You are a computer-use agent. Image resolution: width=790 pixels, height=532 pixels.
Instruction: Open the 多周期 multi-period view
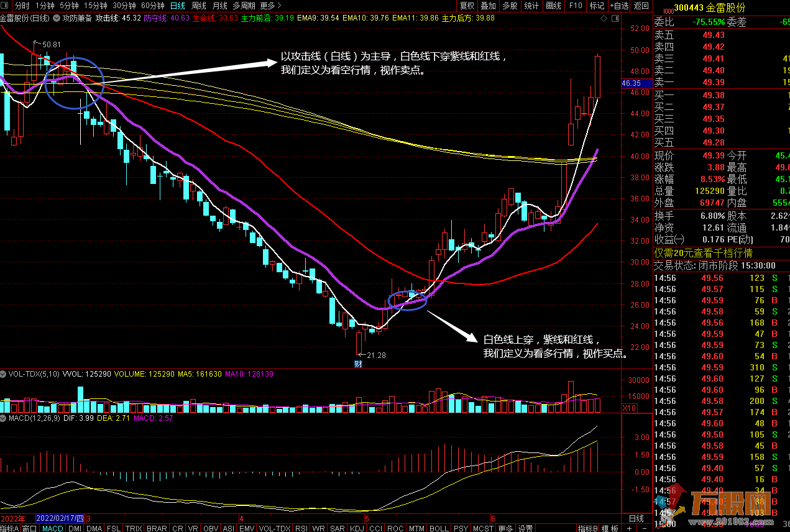pos(244,6)
